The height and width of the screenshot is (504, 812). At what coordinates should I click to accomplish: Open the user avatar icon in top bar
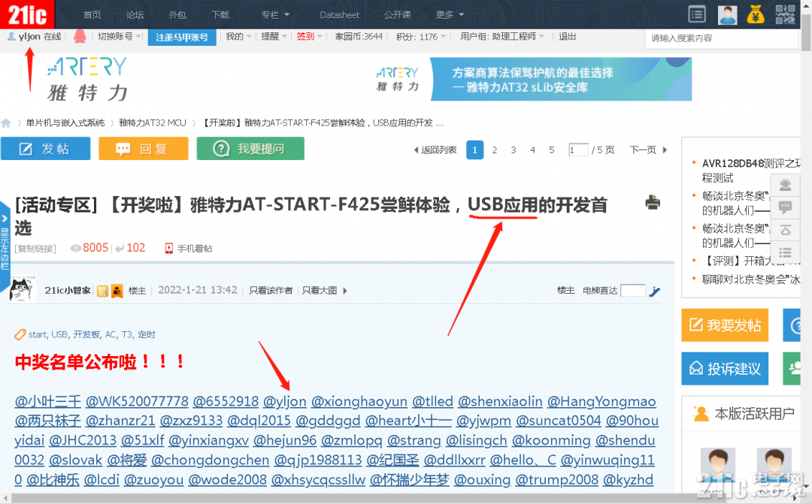[x=727, y=15]
